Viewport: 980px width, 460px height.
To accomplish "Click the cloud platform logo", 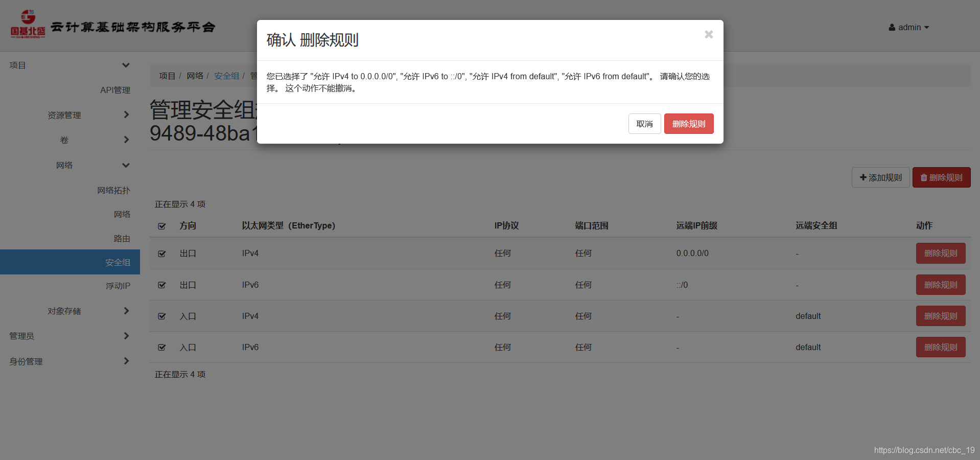I will click(x=112, y=25).
